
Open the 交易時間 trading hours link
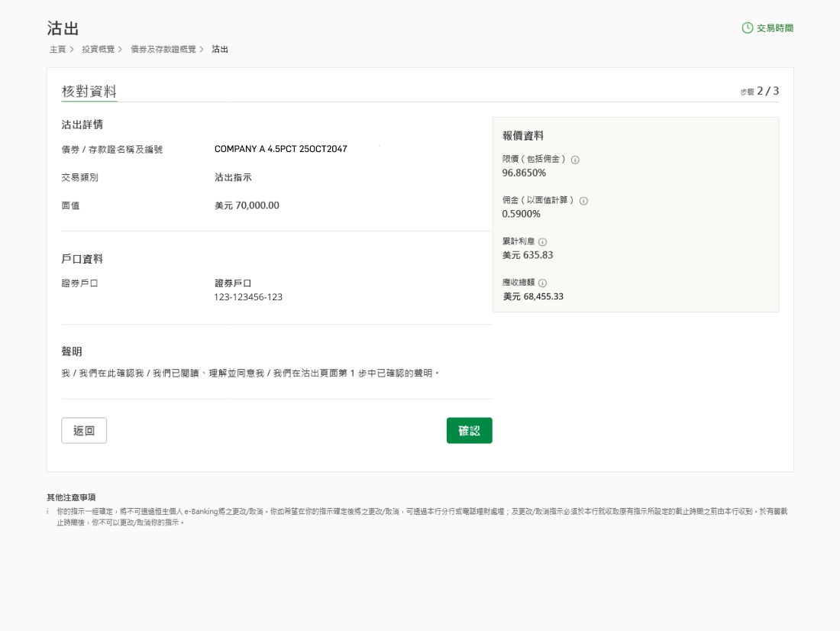click(774, 28)
